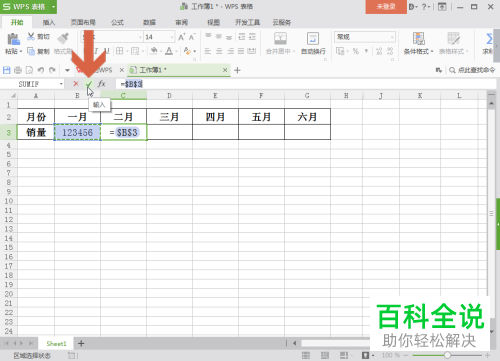Screen dimensions: 500x361
Task: Open the font size 14 dropdown
Action: click(x=172, y=37)
